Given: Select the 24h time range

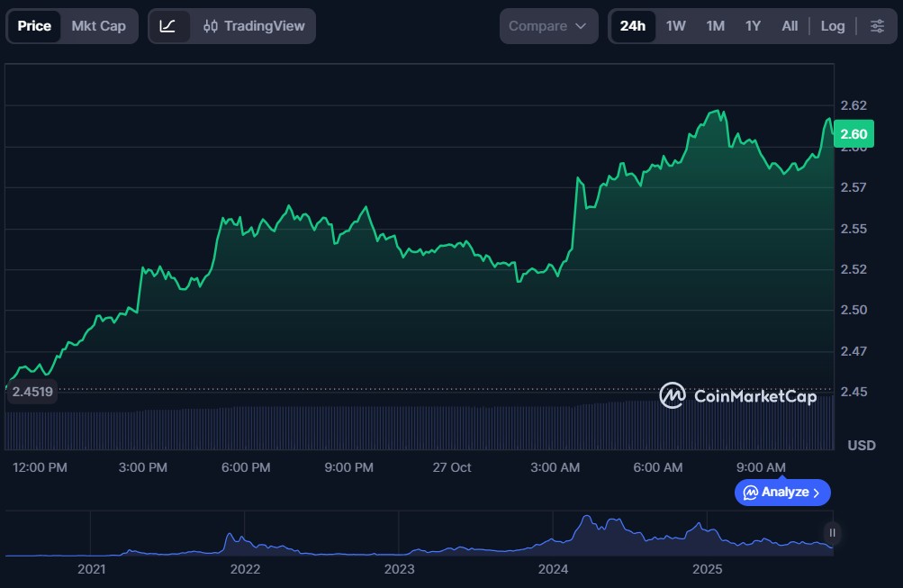Looking at the screenshot, I should point(632,26).
